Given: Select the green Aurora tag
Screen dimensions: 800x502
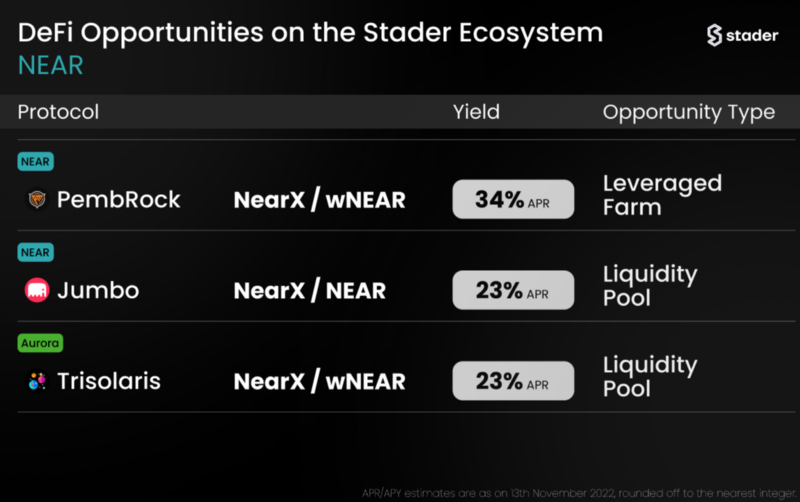Looking at the screenshot, I should point(40,343).
